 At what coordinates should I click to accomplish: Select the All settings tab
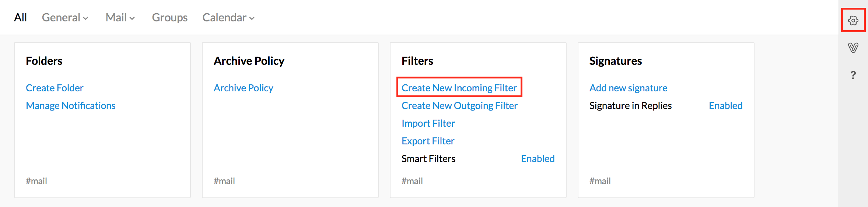[x=20, y=18]
